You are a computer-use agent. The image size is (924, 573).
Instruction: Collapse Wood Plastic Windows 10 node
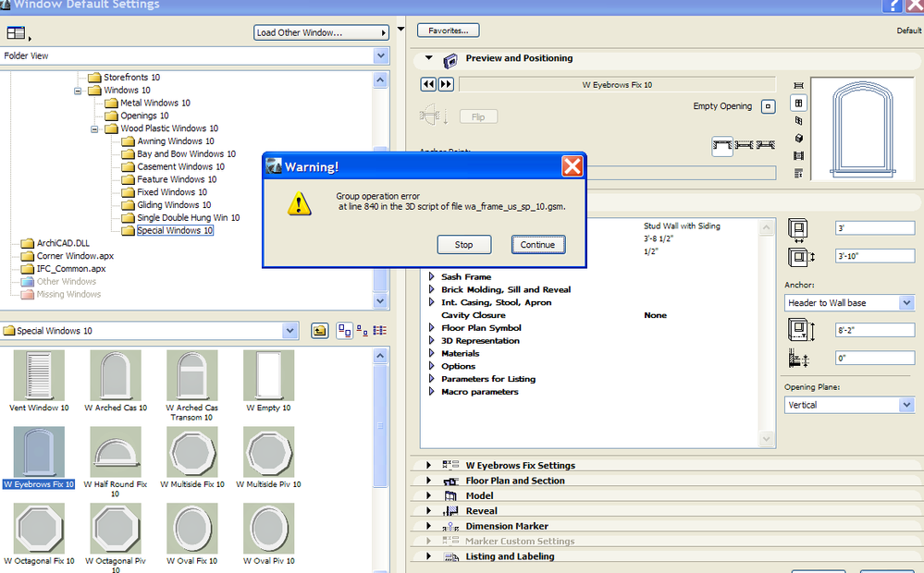pos(94,129)
